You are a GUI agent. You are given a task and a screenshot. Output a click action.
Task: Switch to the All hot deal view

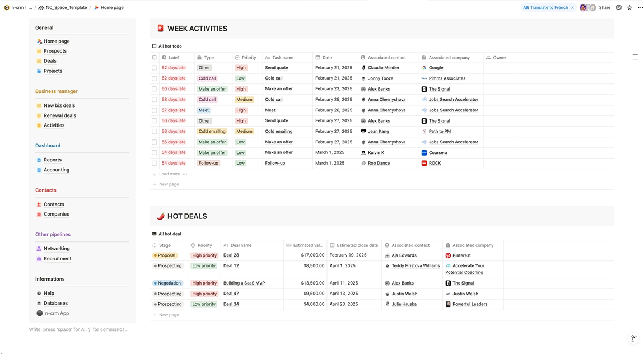[x=167, y=234]
